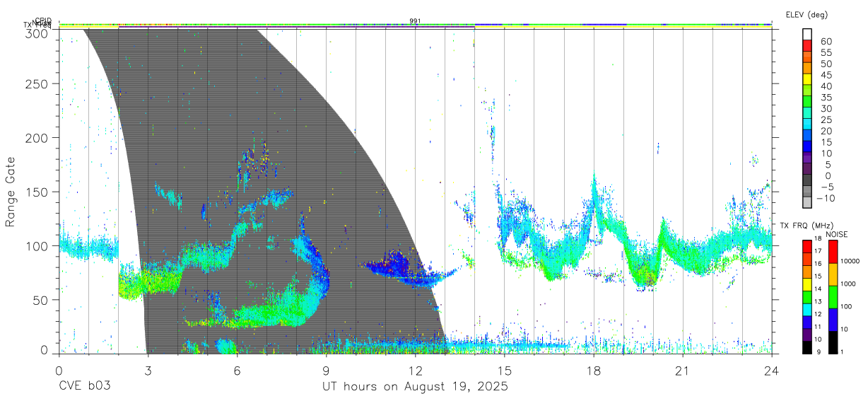
Task: Click the 'CVE b03' radar beam label
Action: (x=83, y=387)
